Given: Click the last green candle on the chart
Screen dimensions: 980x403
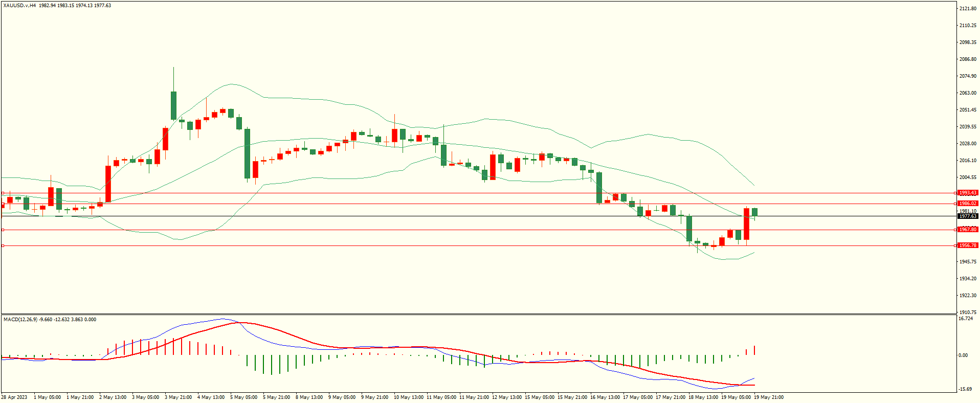Looking at the screenshot, I should click(x=754, y=212).
